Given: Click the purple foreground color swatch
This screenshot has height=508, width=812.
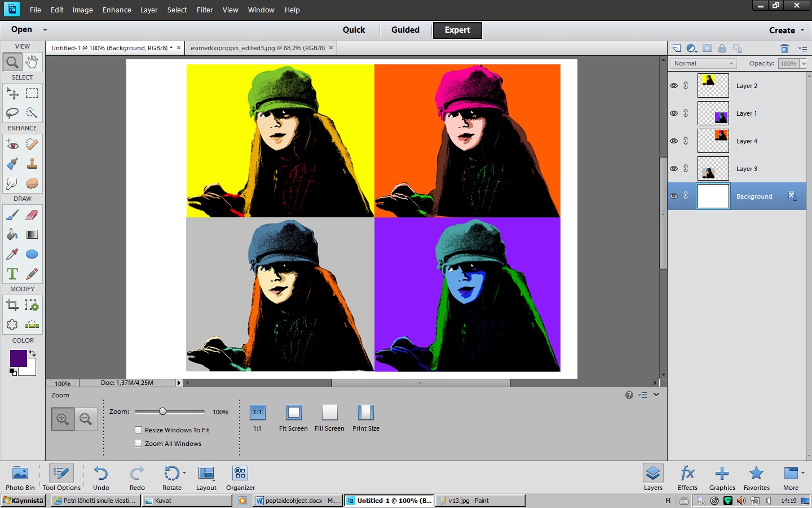Looking at the screenshot, I should click(18, 358).
